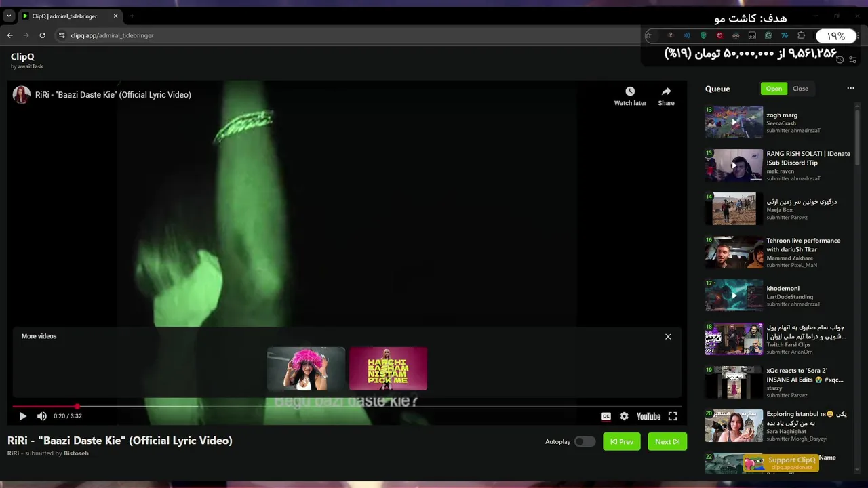Play the 'zogh marg' queue thumbnail
Screen dimensions: 868x488
tap(734, 122)
